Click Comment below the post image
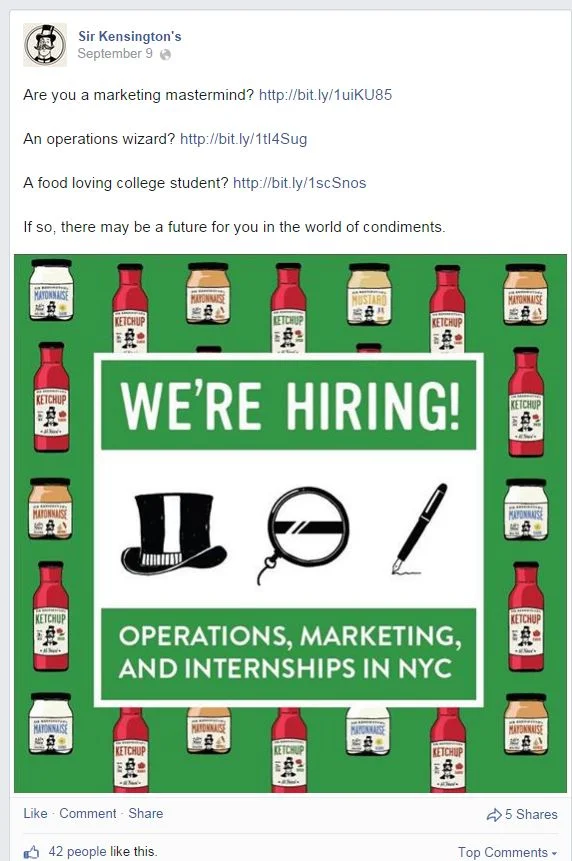 88,813
